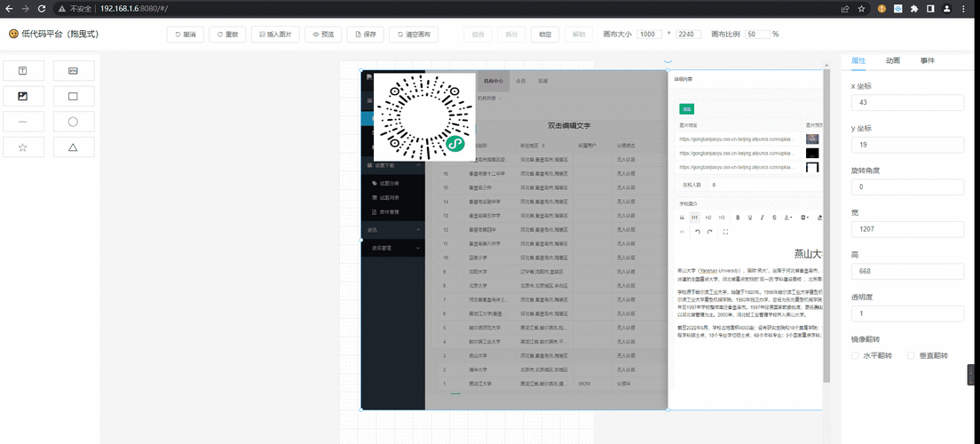980x444 pixels.
Task: Go back in the browser
Action: [x=10, y=9]
